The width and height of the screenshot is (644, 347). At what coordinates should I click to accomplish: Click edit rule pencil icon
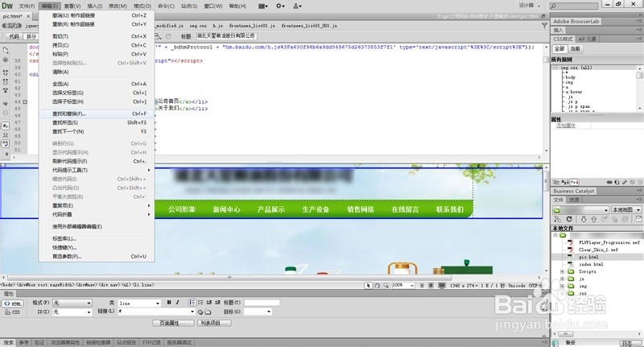click(625, 182)
